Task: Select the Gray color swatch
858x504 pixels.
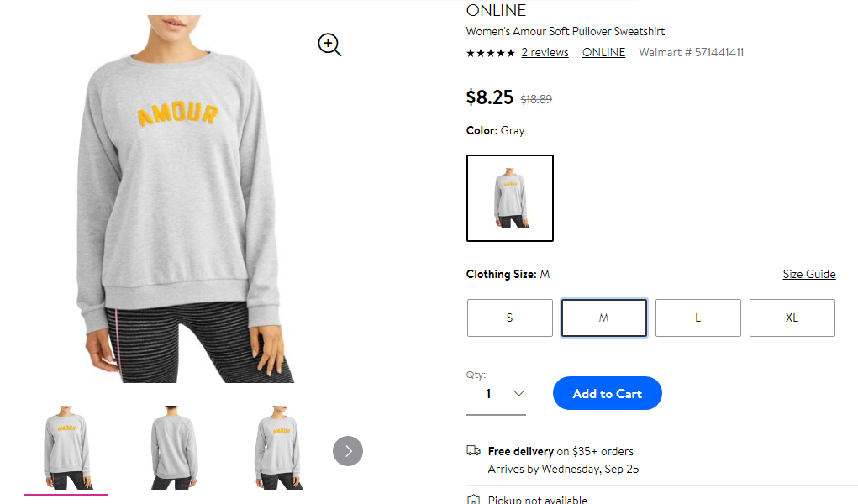Action: point(510,198)
